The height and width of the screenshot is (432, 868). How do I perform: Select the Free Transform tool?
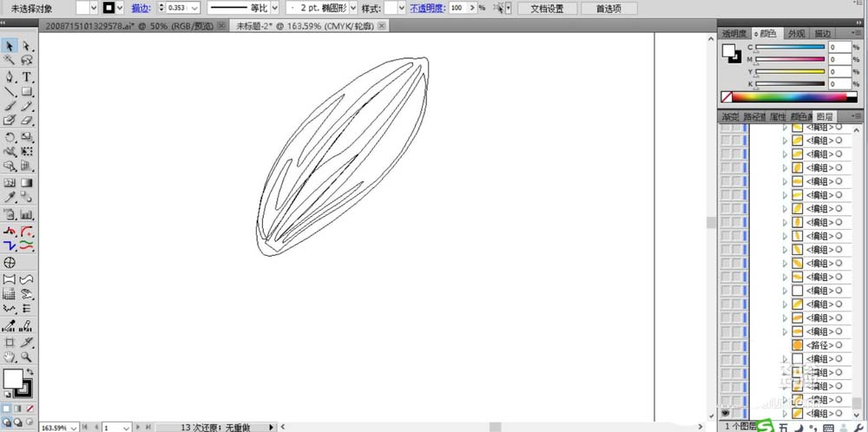[26, 152]
